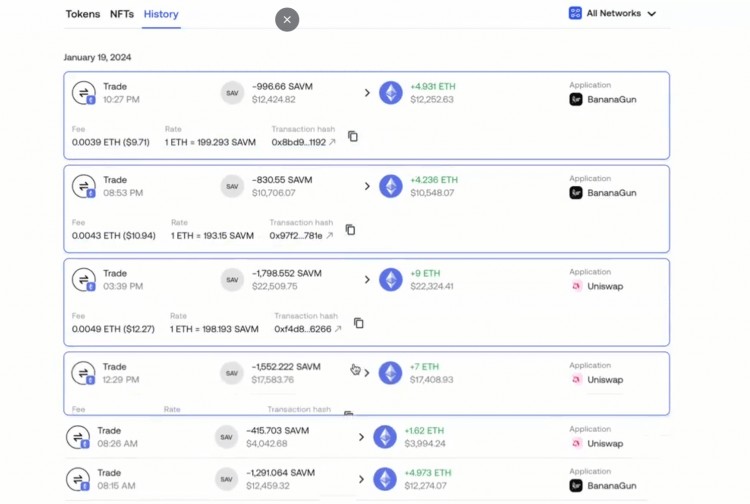Screen dimensions: 750x504
Task: Copy transaction hash 0x8bd9...1192
Action: click(x=353, y=136)
